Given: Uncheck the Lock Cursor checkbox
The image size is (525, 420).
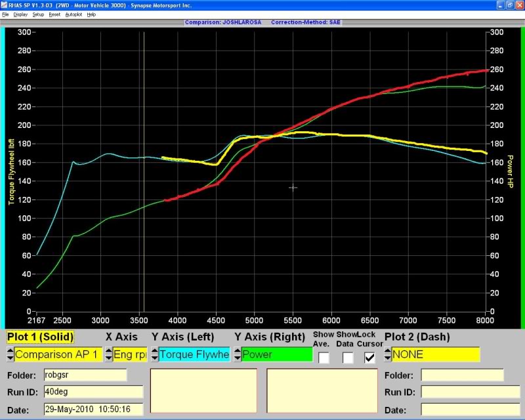Looking at the screenshot, I should click(x=370, y=358).
